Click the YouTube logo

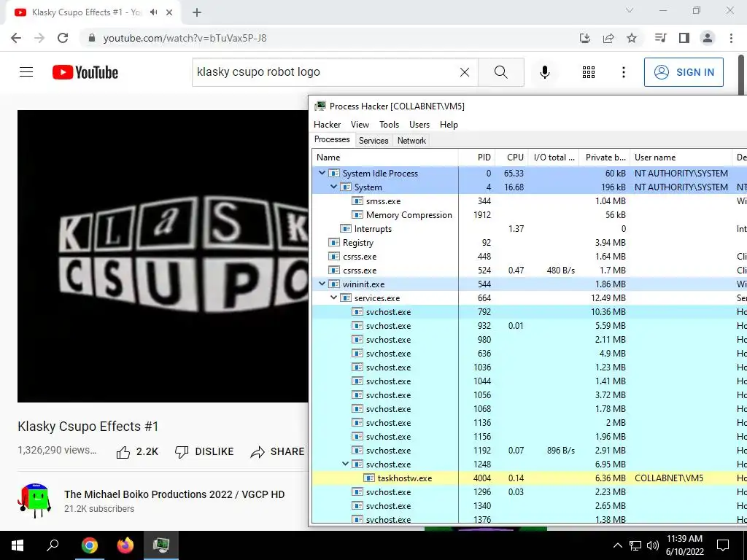point(85,72)
